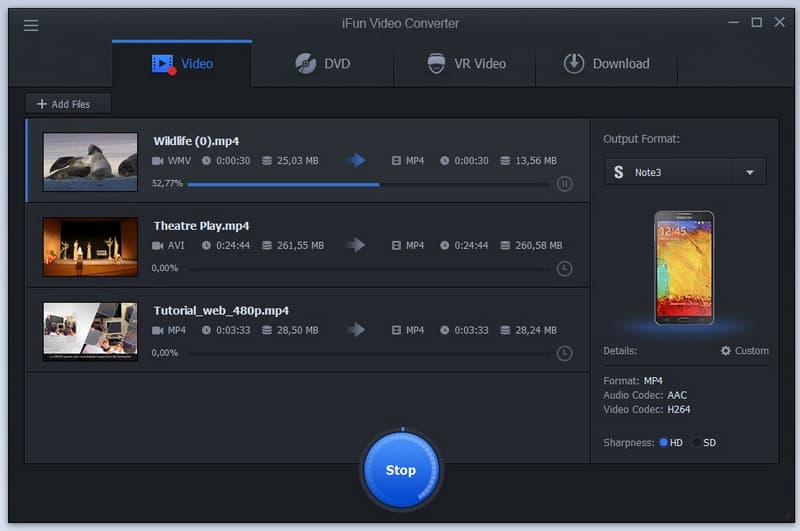Select HD sharpness option
This screenshot has width=800, height=531.
pyautogui.click(x=664, y=442)
